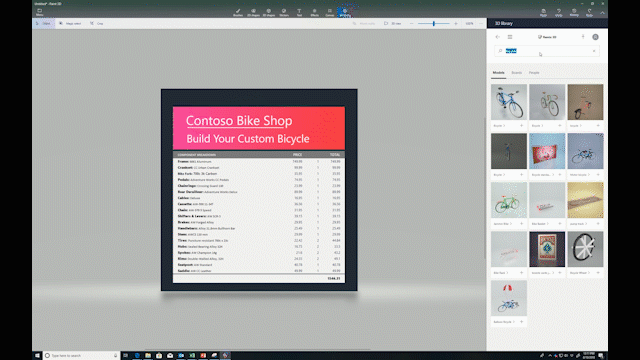Open the Effects tool
This screenshot has width=640, height=360.
[314, 13]
